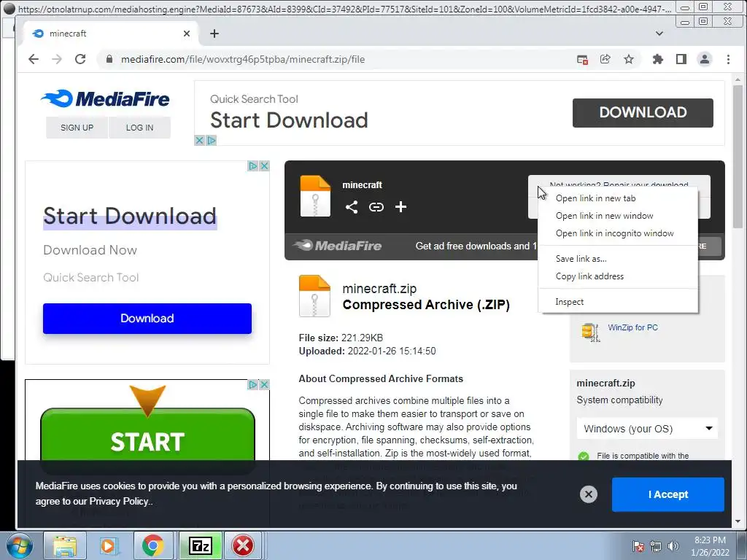Close the minecraft tab
The width and height of the screenshot is (747, 560).
tap(187, 34)
